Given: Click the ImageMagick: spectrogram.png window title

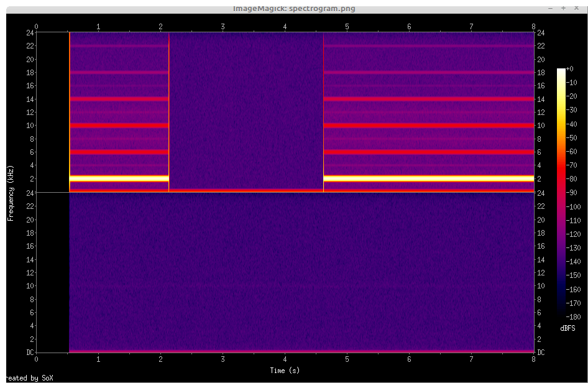Looking at the screenshot, I should pos(294,8).
